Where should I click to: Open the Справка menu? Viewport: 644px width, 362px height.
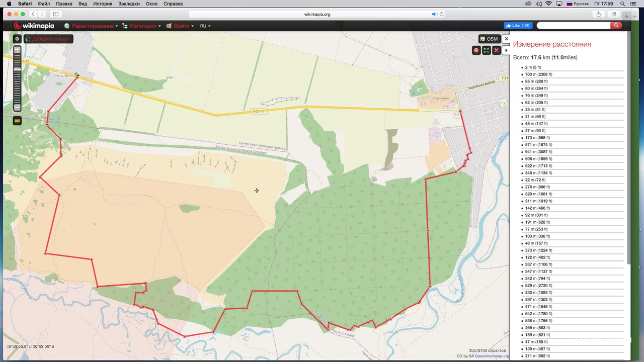coord(173,4)
